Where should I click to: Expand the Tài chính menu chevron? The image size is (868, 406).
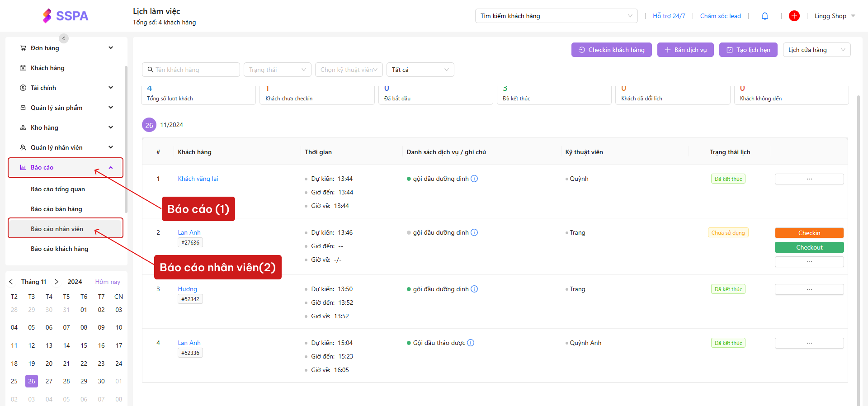[x=111, y=88]
